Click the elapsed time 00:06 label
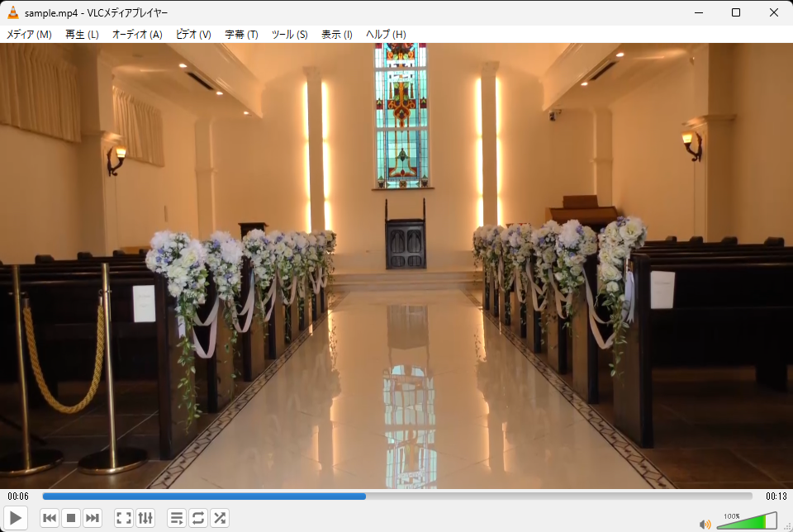 18,496
